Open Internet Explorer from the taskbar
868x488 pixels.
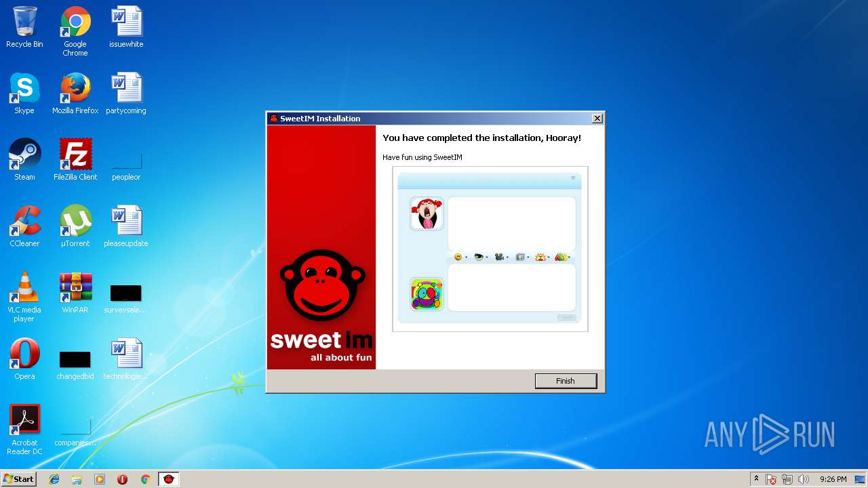(x=54, y=479)
